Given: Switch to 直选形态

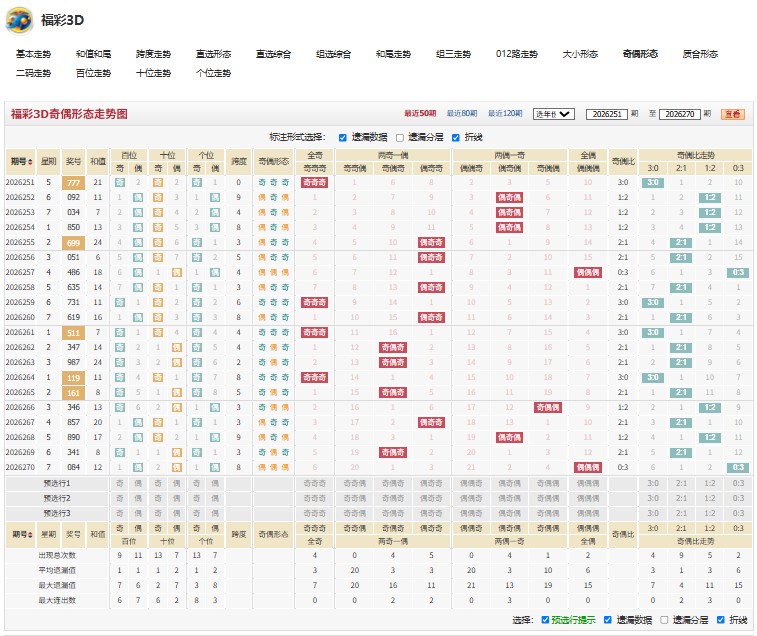Looking at the screenshot, I should coord(213,54).
